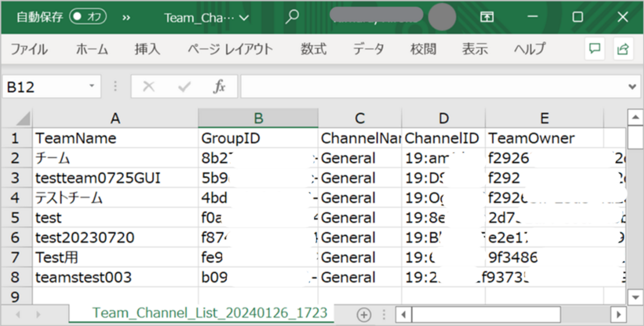Viewport: 644px width, 326px height.
Task: Open the ribbon display options icon
Action: tap(487, 17)
